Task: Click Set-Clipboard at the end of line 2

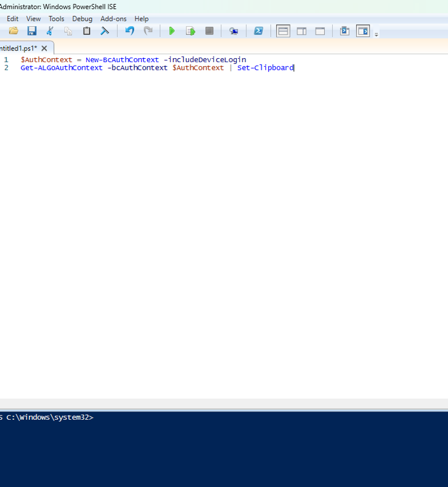Action: pos(265,68)
